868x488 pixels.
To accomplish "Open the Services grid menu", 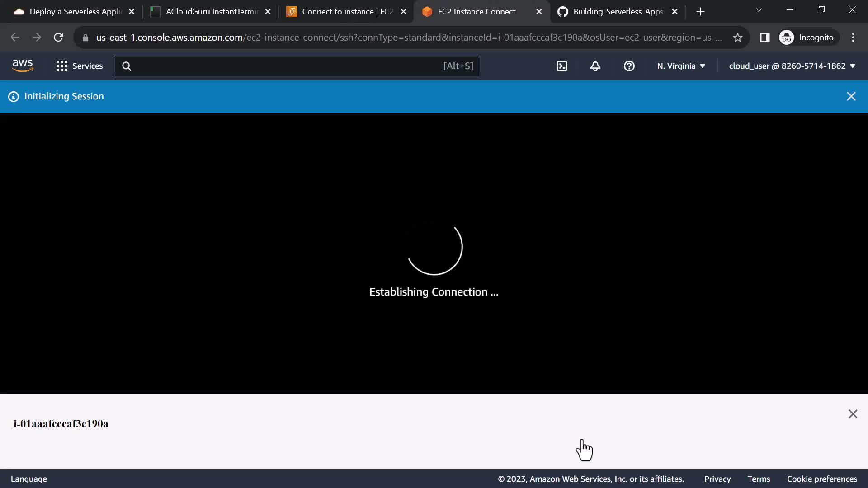I will [80, 66].
